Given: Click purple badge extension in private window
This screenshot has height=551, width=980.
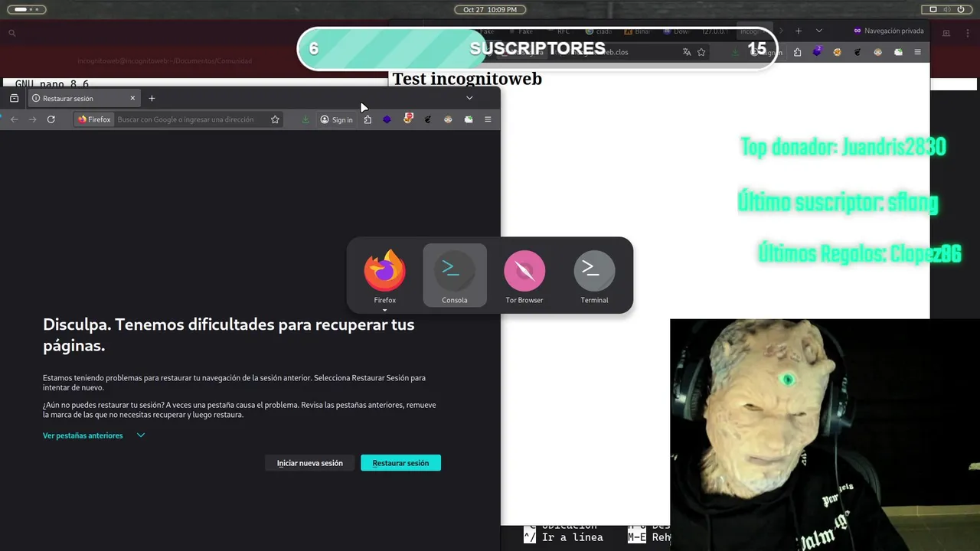Looking at the screenshot, I should 818,51.
